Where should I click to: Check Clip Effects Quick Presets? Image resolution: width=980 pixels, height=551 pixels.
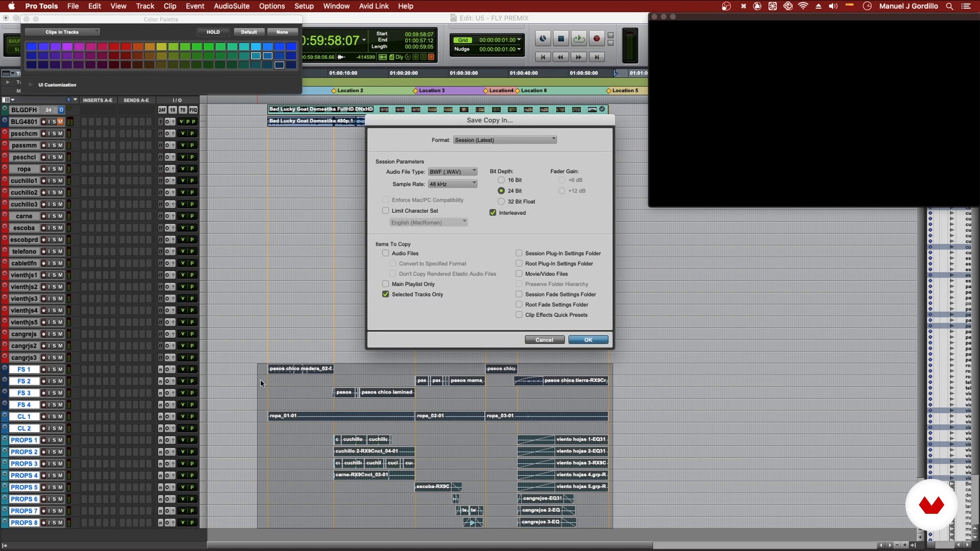point(519,315)
